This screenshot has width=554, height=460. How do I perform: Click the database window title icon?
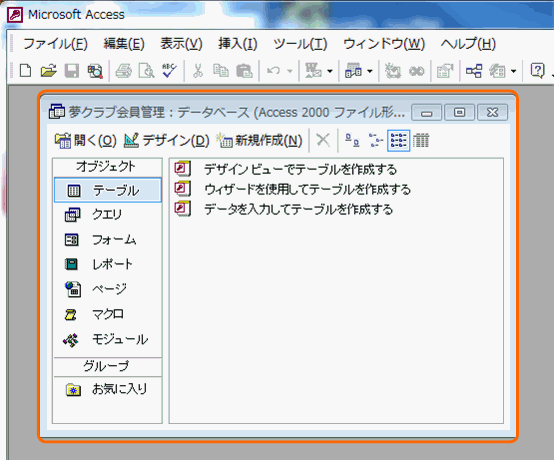[57, 112]
